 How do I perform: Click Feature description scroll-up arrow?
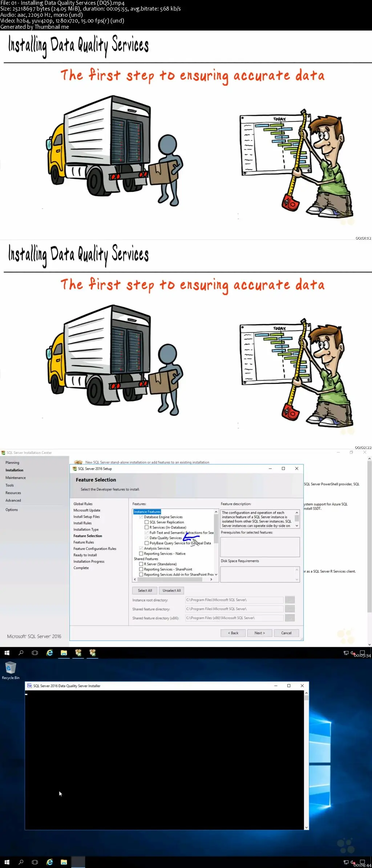tap(297, 513)
